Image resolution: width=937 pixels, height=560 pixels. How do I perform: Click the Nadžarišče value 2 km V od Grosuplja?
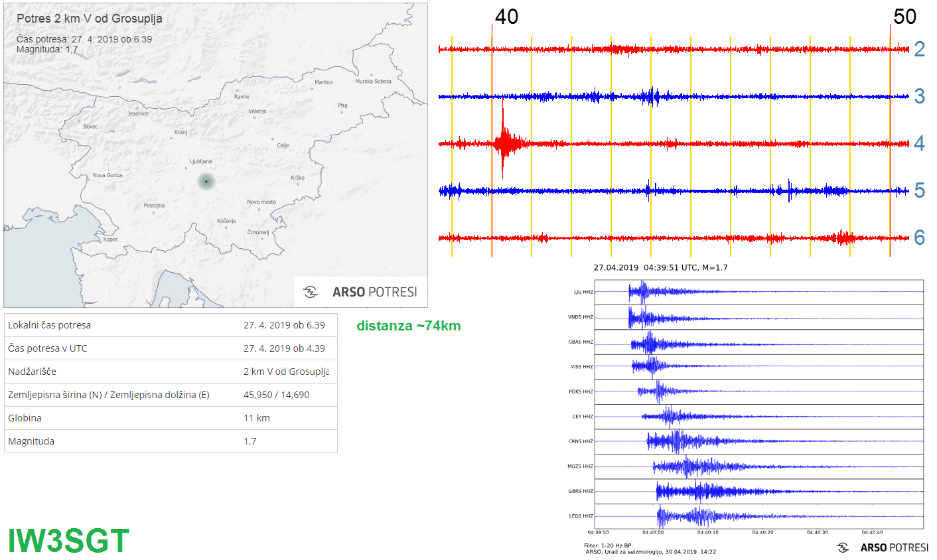285,372
